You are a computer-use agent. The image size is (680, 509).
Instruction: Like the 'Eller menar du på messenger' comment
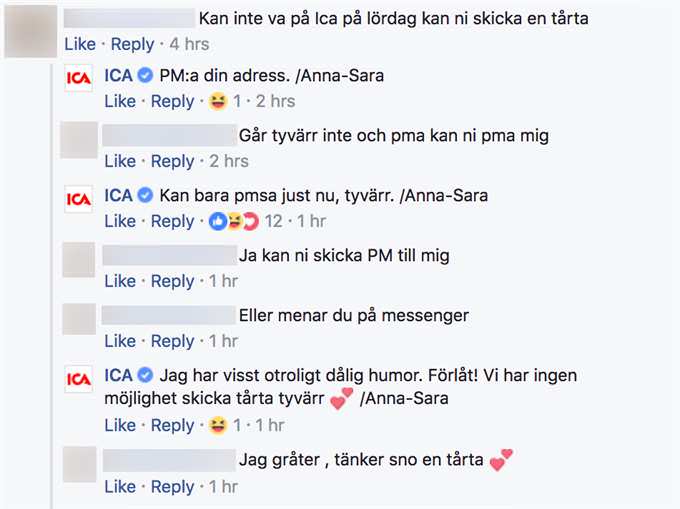120,341
